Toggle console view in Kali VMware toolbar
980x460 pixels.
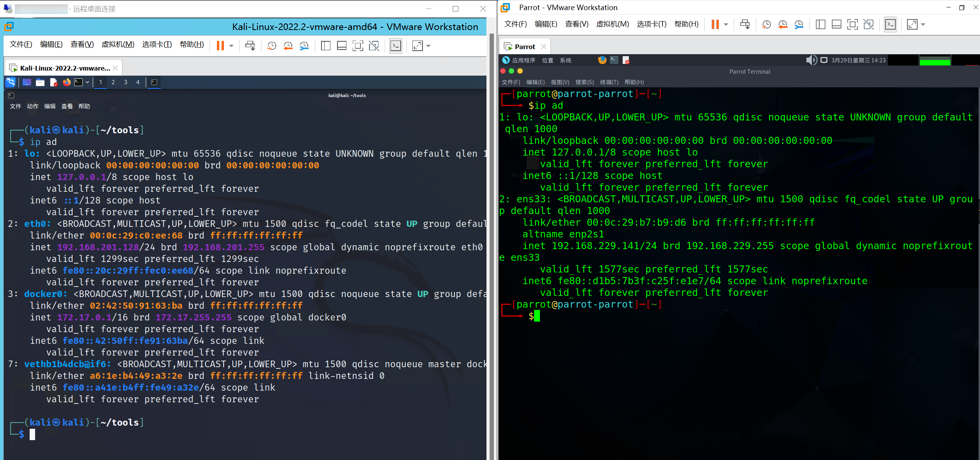(x=396, y=46)
